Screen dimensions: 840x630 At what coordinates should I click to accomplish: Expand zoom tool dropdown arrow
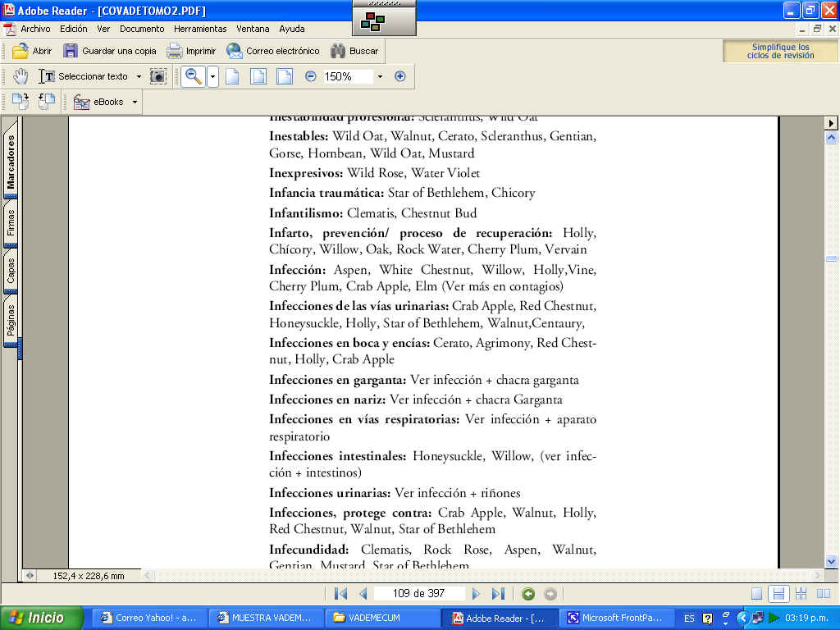tap(212, 76)
